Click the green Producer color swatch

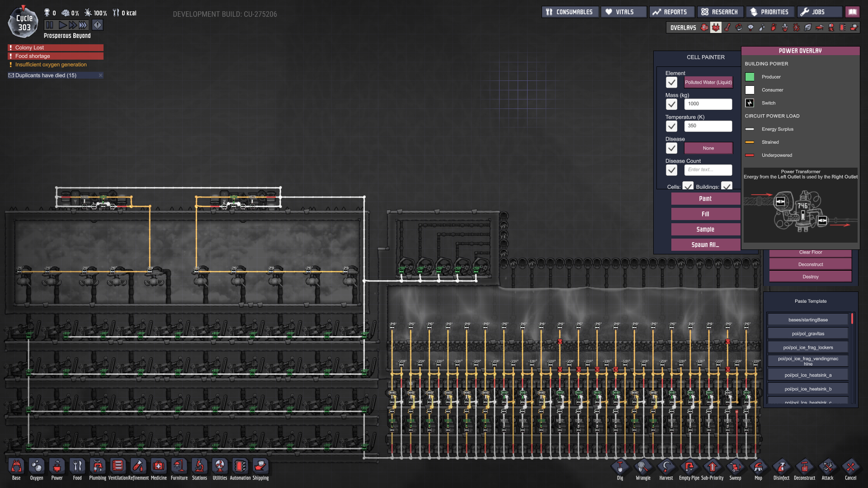tap(750, 77)
